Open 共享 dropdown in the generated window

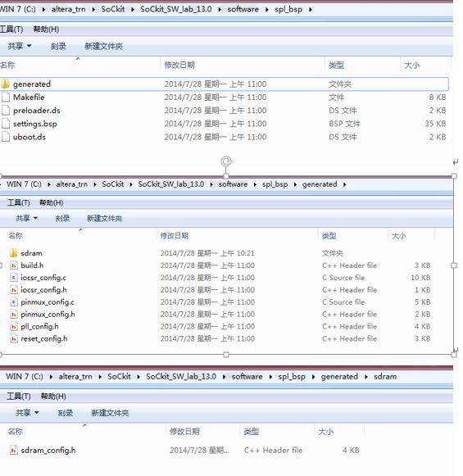(27, 218)
